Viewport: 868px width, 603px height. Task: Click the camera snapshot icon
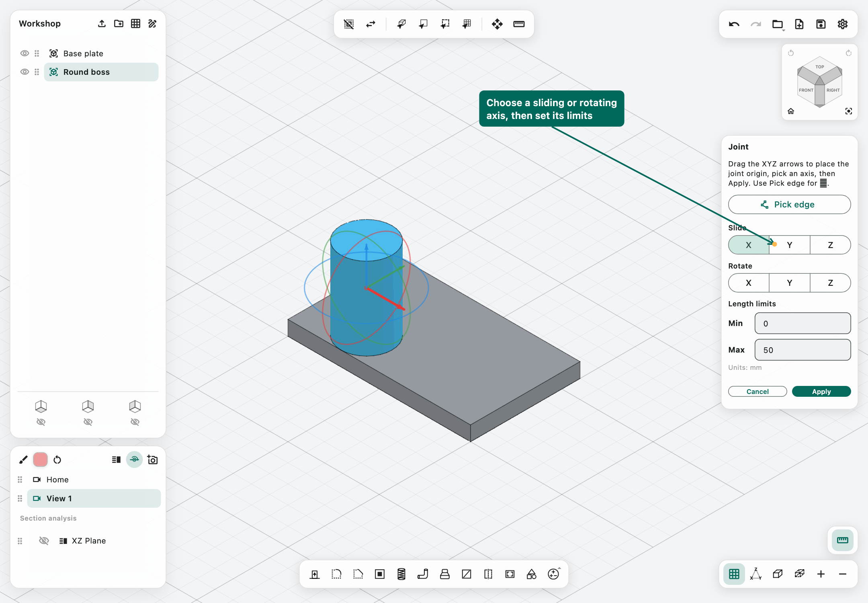click(152, 459)
